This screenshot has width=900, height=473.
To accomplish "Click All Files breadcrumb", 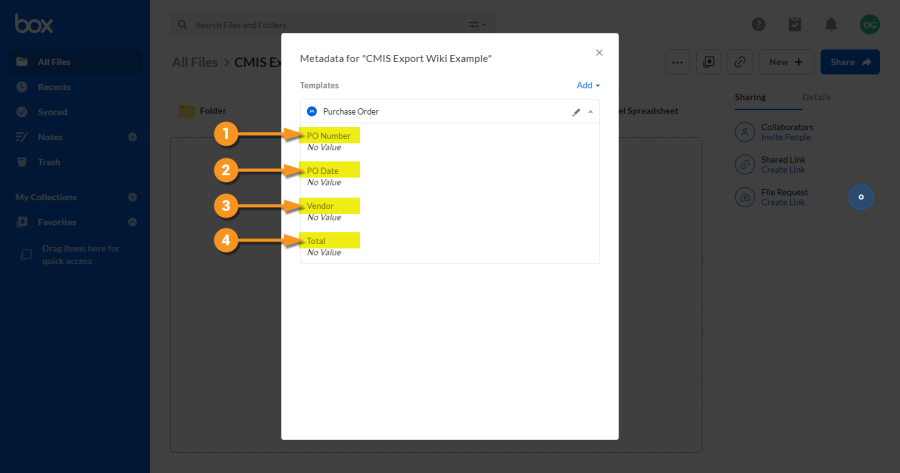I will (x=195, y=63).
